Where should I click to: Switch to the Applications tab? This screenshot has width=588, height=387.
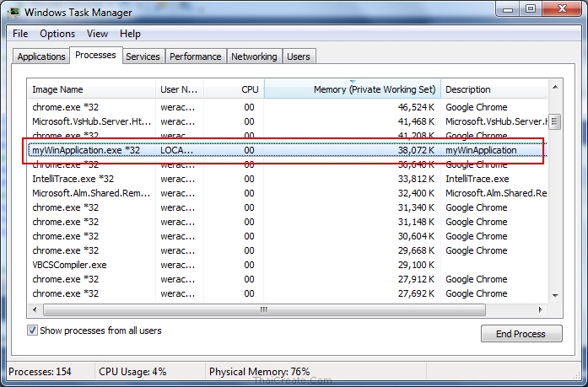(41, 56)
